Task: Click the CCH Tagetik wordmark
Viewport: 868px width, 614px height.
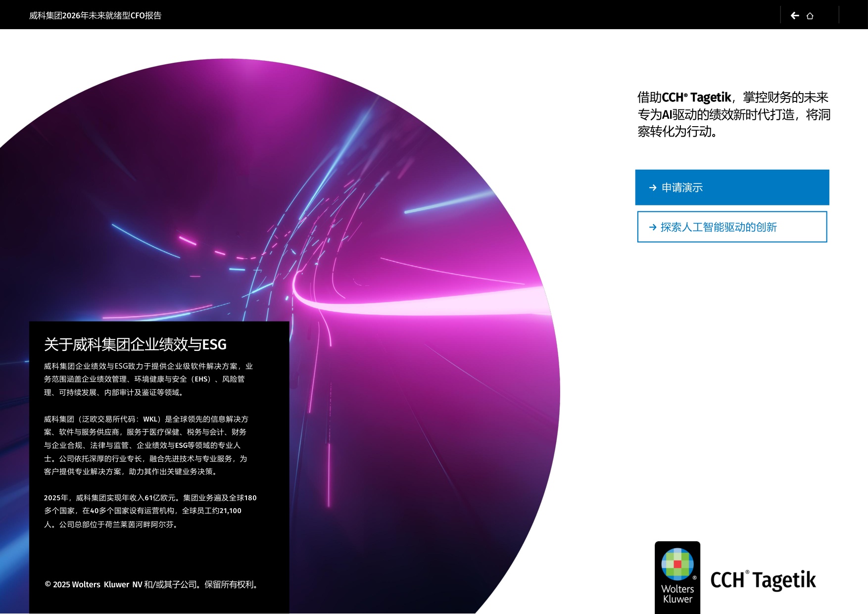Action: [x=763, y=580]
